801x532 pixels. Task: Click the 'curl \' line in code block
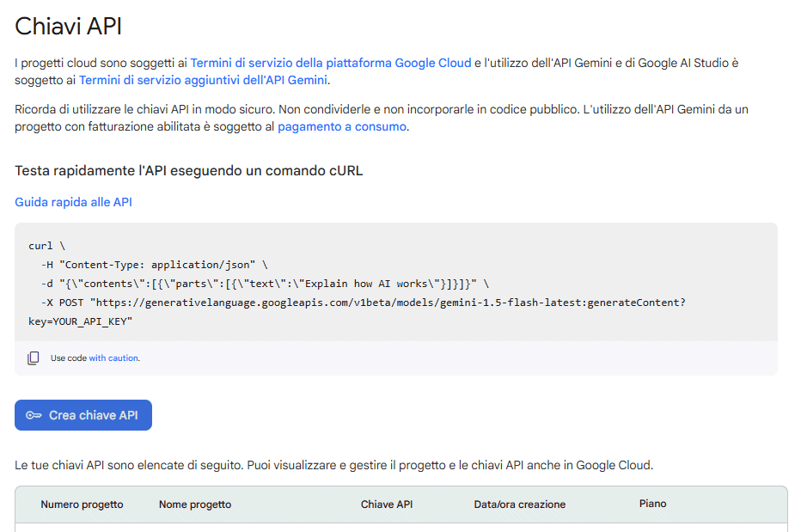click(47, 246)
